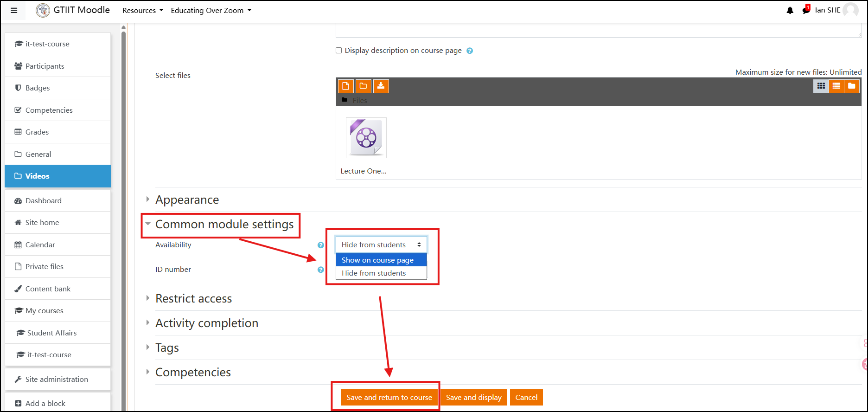The image size is (868, 412).
Task: Expand the Activity completion section
Action: pos(206,323)
